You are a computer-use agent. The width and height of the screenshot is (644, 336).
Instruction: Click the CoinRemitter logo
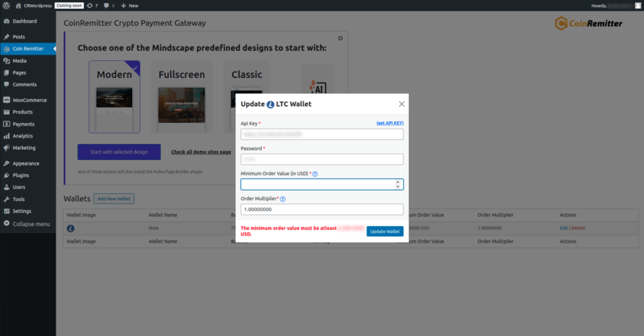pyautogui.click(x=588, y=23)
